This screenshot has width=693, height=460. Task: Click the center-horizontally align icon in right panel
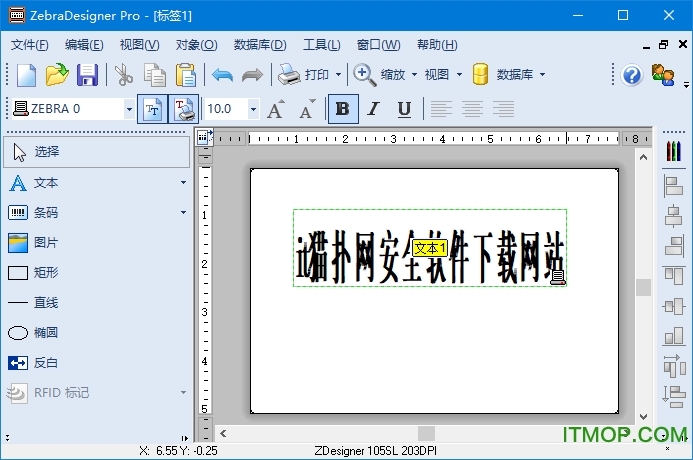674,216
